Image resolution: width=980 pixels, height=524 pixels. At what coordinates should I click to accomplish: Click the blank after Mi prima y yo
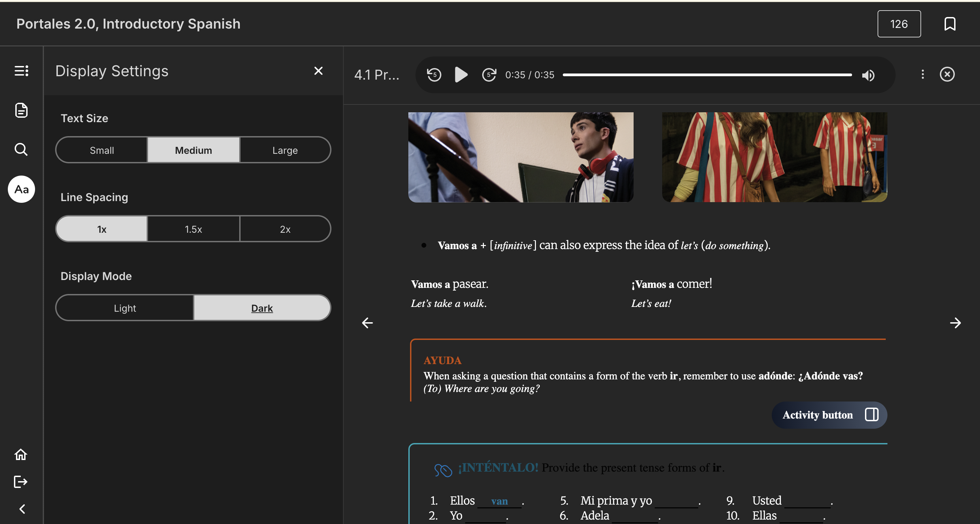[x=677, y=501]
